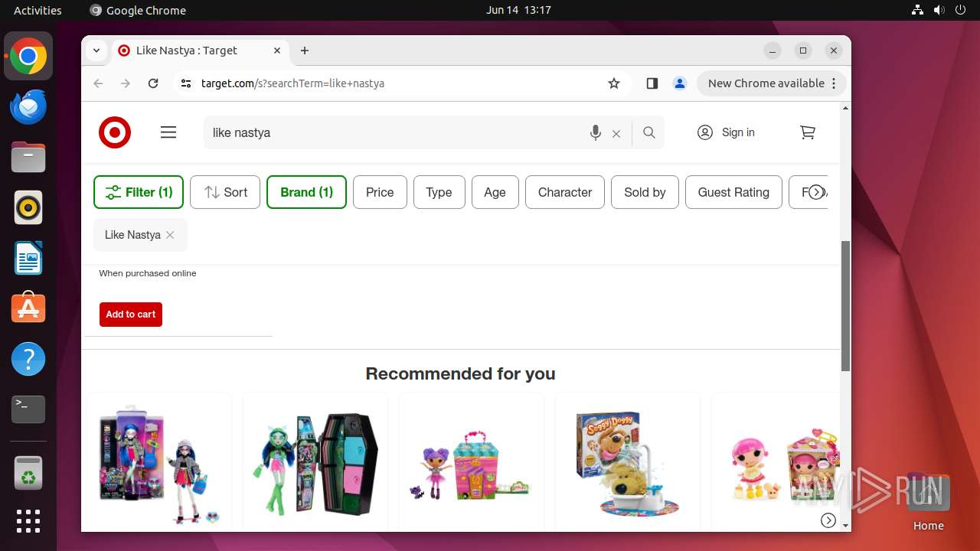Open Trash from the dock
The width and height of the screenshot is (980, 551).
tap(28, 473)
